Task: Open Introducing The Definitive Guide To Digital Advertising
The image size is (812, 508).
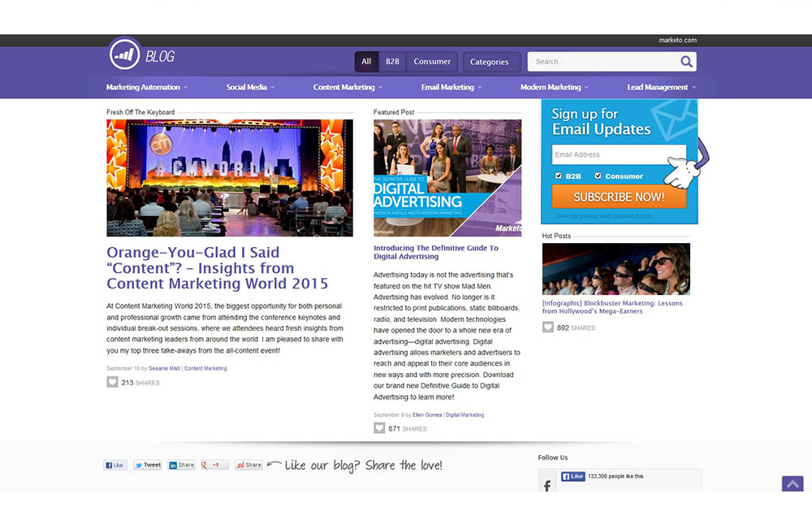Action: click(x=436, y=252)
